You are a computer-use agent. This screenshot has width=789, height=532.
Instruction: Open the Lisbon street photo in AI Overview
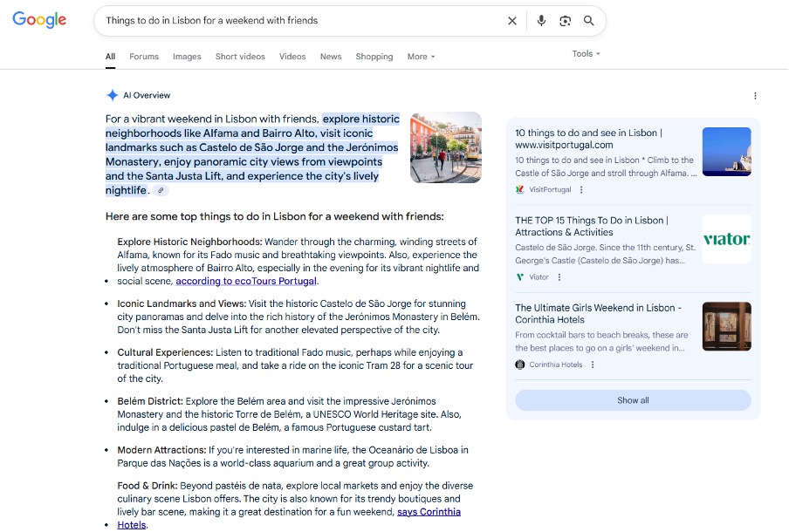click(x=446, y=147)
